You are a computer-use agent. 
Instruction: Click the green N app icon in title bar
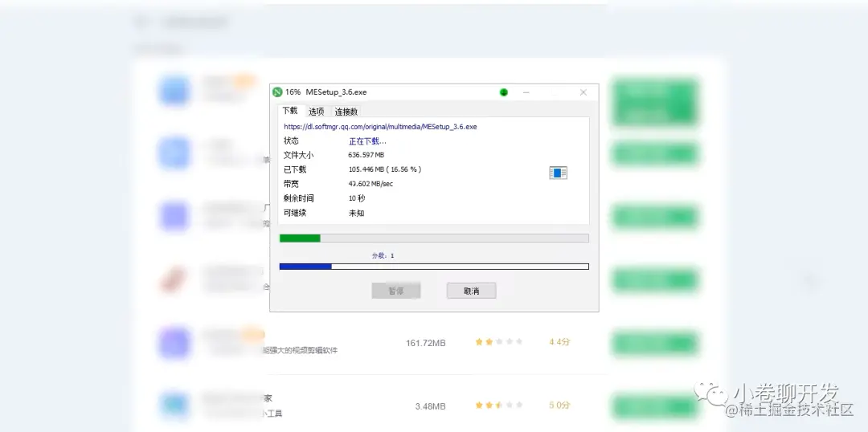(277, 92)
